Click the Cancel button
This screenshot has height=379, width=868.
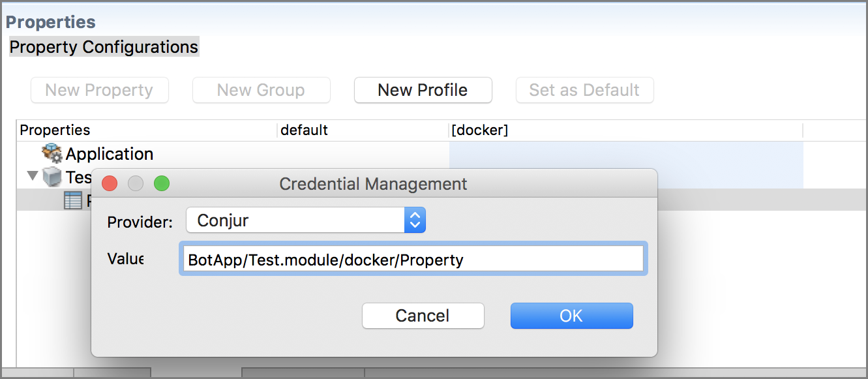[x=423, y=316]
